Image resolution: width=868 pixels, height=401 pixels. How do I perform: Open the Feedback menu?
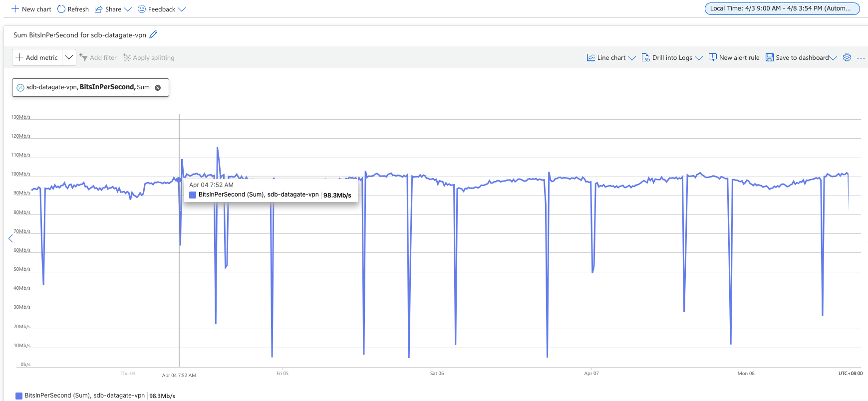click(x=161, y=9)
